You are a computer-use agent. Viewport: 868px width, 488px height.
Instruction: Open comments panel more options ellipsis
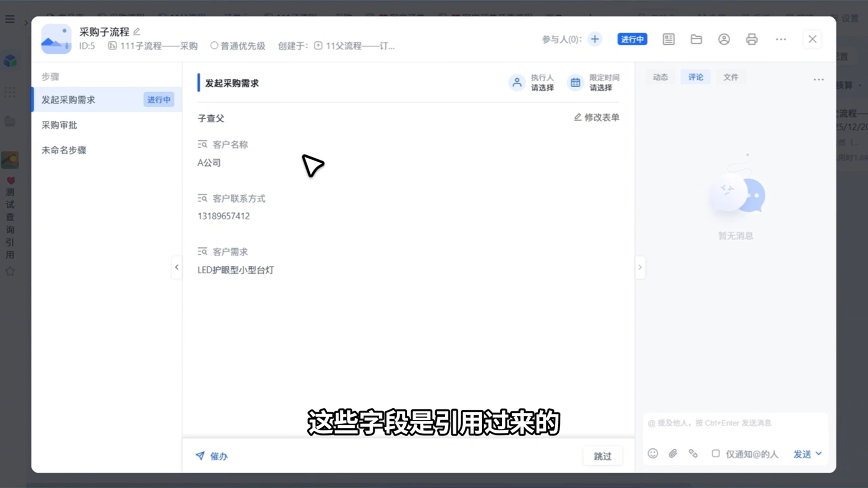[x=818, y=80]
